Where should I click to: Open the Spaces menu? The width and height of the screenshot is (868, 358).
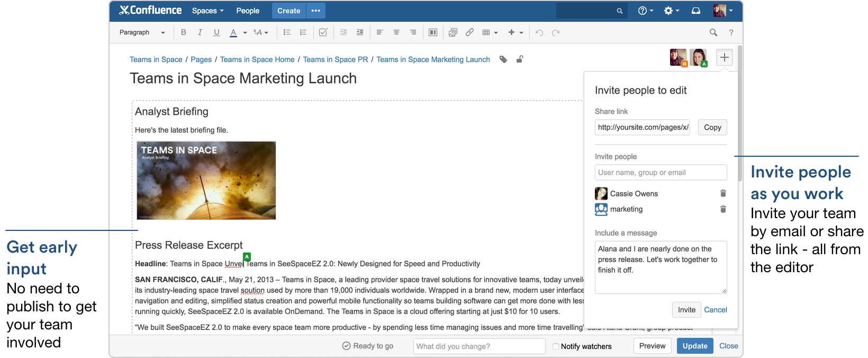[208, 11]
